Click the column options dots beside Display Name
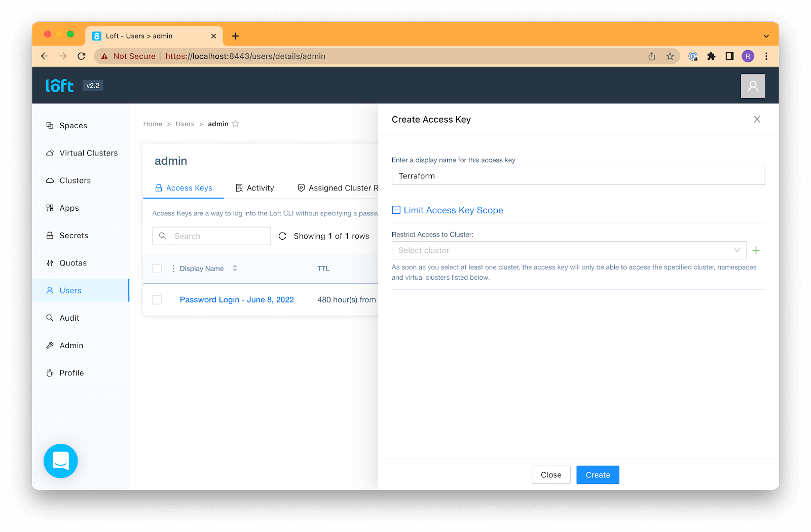Image resolution: width=811 pixels, height=532 pixels. [x=173, y=269]
